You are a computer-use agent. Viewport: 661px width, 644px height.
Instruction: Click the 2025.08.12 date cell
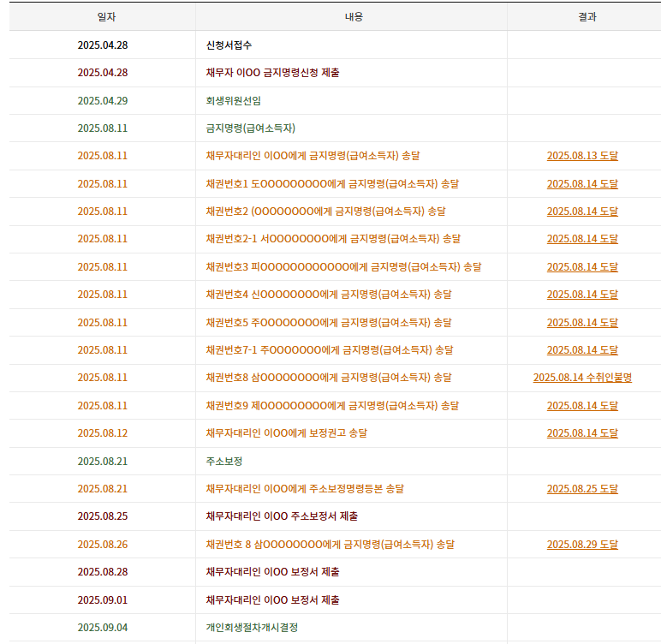point(103,433)
